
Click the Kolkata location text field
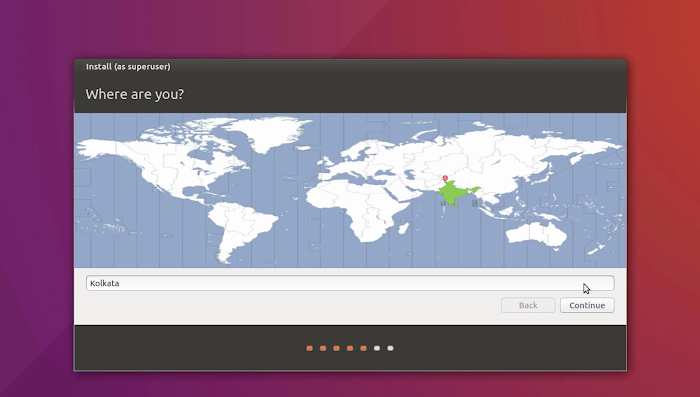350,283
